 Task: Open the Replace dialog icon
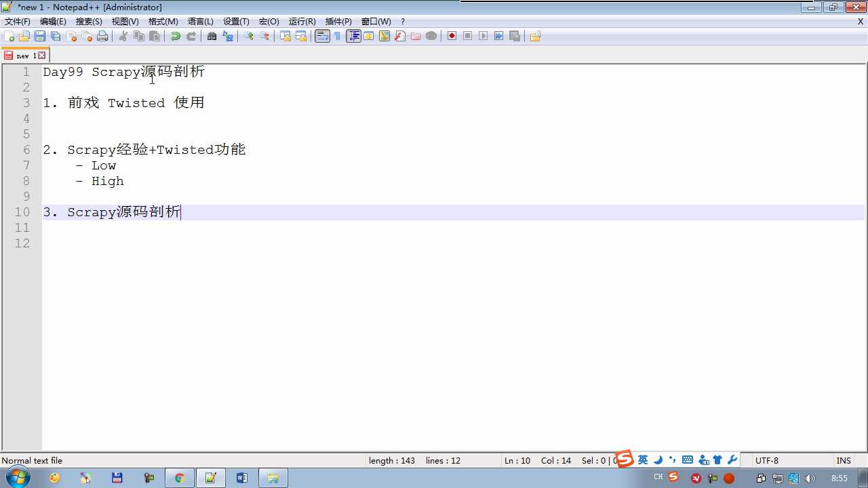tap(227, 37)
